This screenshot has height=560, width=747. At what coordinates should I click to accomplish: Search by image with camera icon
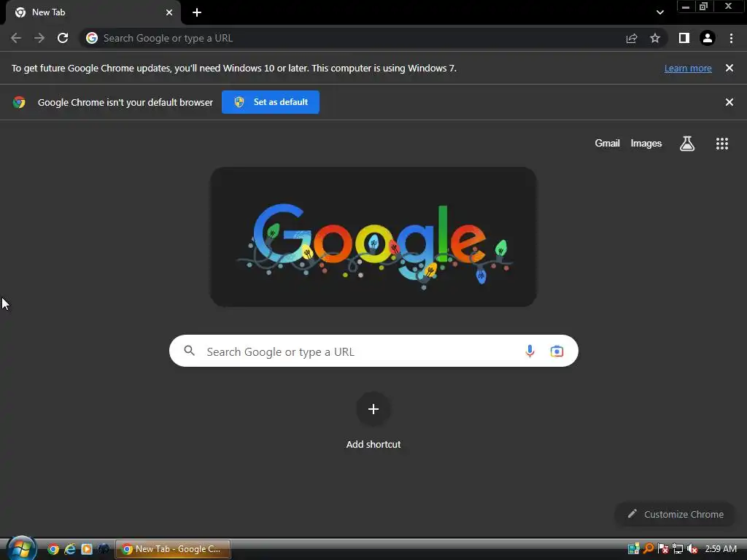[557, 351]
